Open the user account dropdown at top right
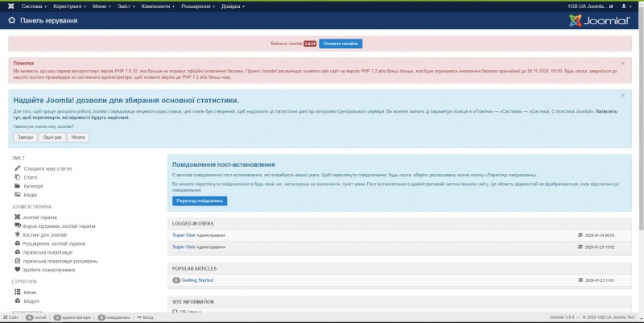Screen dimensions: 644x323 point(626,6)
